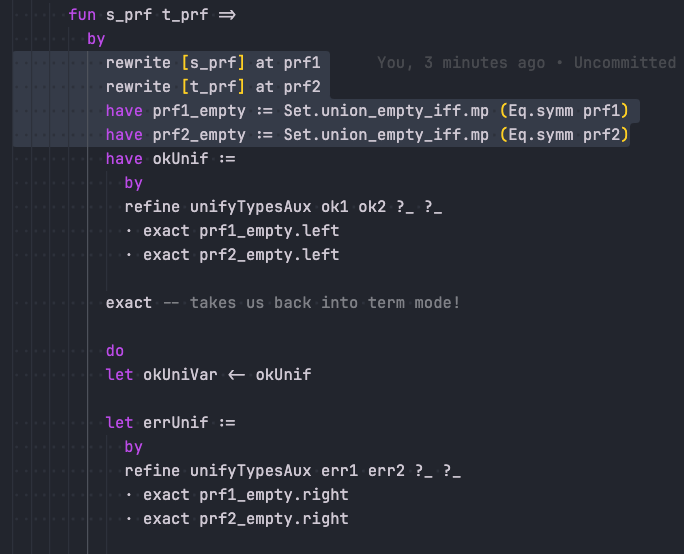The image size is (684, 554).
Task: Click the 'Uncommitted' text in blame annotation
Action: 625,63
